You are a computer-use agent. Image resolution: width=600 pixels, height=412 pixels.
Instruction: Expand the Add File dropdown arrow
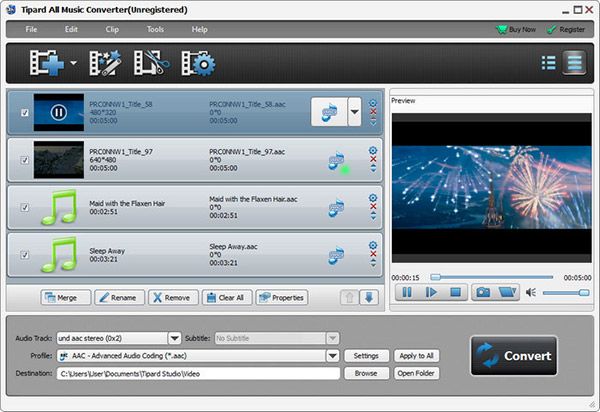[73, 63]
